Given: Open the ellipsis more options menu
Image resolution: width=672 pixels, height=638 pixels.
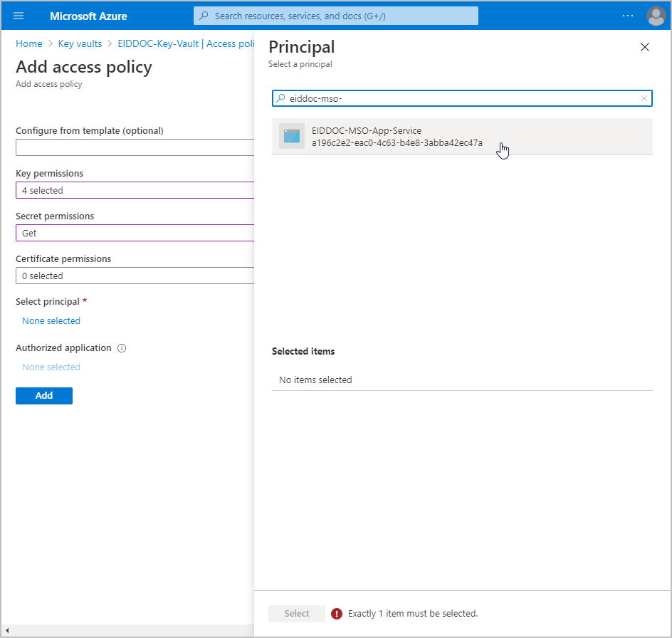Looking at the screenshot, I should 627,16.
